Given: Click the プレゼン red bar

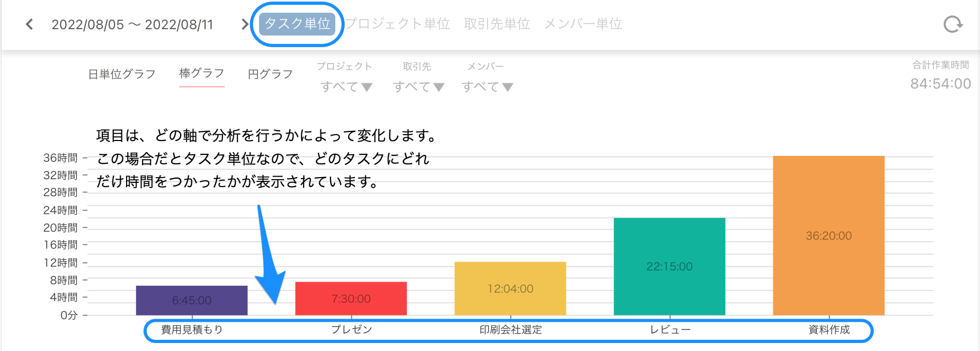Looking at the screenshot, I should pyautogui.click(x=351, y=299).
